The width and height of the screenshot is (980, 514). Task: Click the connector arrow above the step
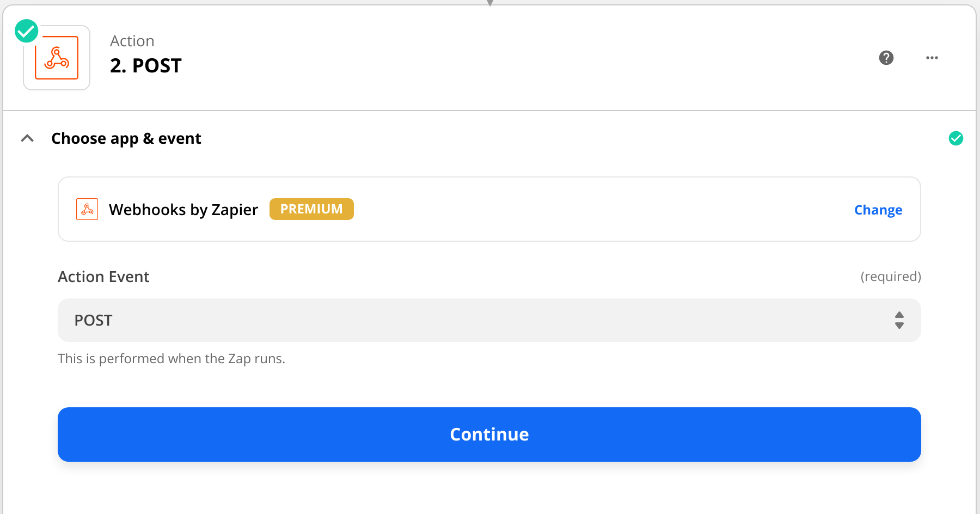[490, 3]
